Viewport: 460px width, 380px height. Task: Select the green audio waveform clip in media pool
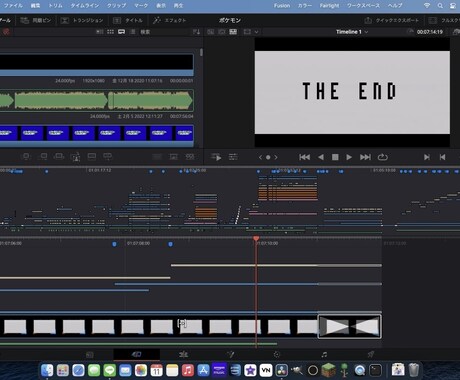coord(97,100)
